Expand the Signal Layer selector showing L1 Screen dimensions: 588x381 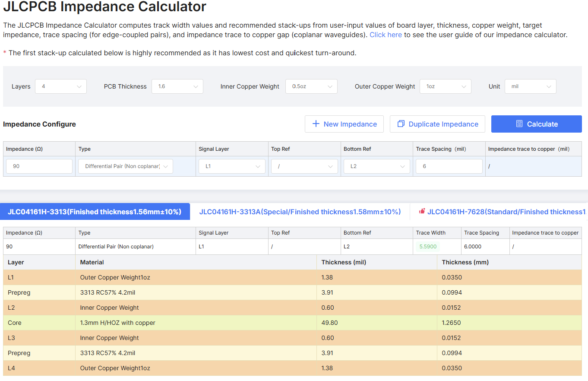(x=231, y=166)
